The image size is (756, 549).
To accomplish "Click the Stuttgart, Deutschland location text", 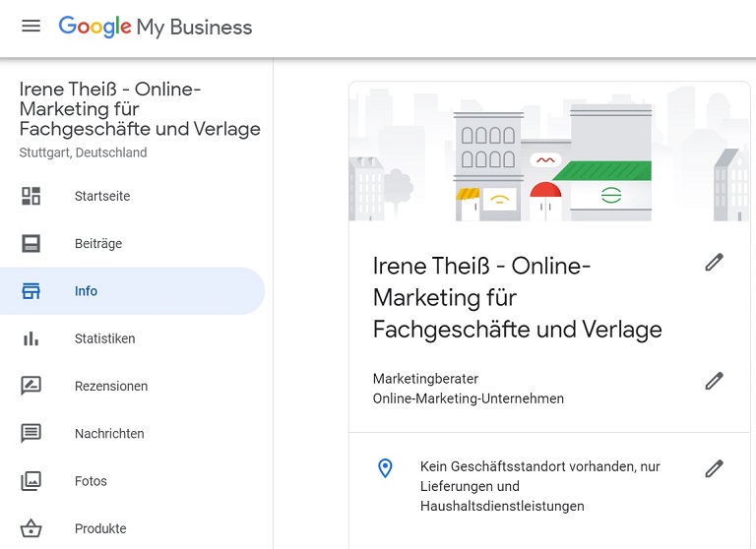I will tap(83, 152).
